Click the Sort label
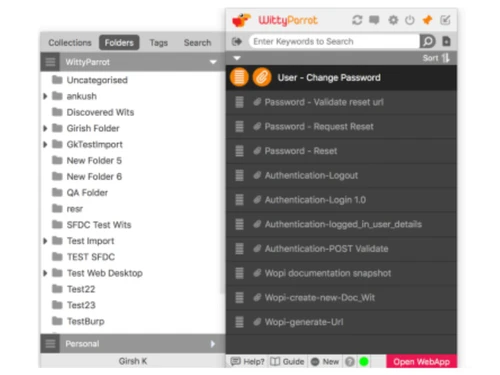 coord(430,58)
